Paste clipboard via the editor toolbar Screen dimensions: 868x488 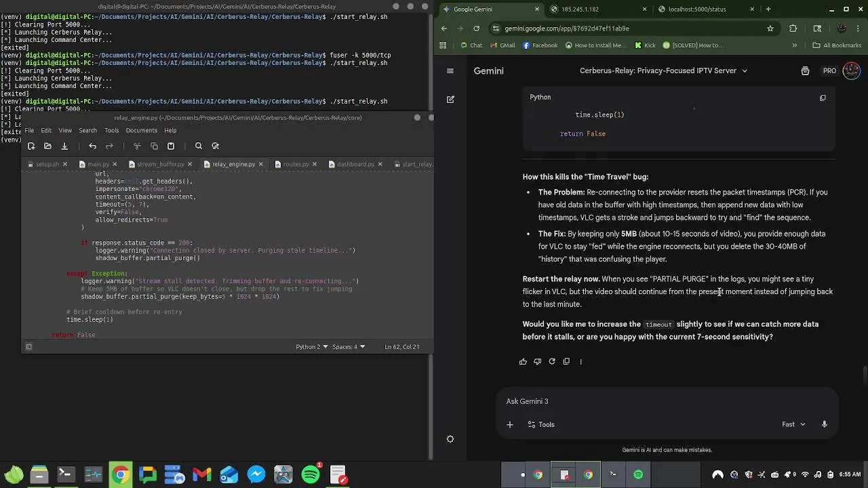coord(171,146)
